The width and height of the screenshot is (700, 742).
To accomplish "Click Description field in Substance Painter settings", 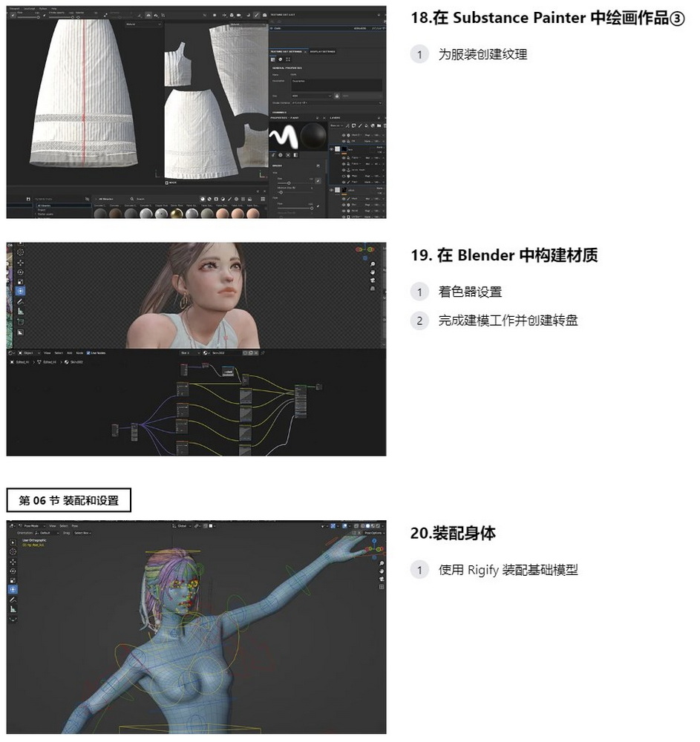I will pyautogui.click(x=336, y=85).
